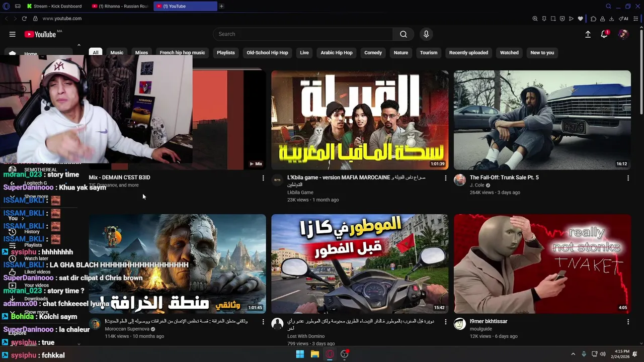
Task: Select the Live filter chip
Action: click(x=304, y=52)
